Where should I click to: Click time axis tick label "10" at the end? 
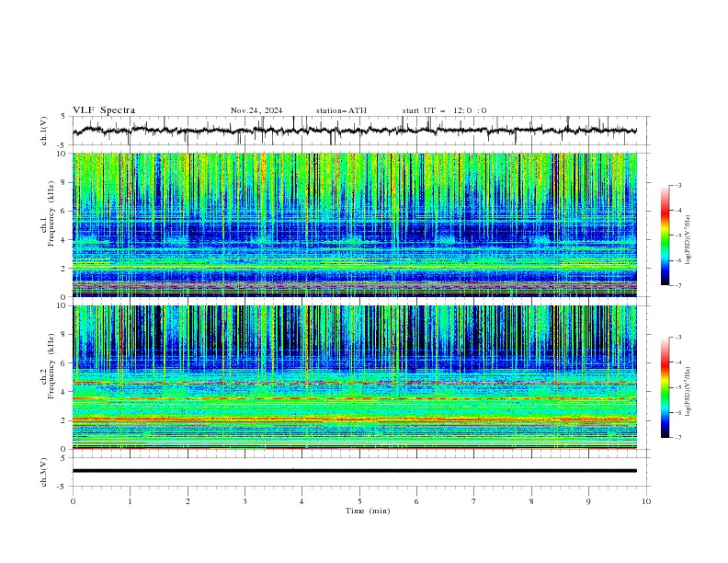click(646, 501)
